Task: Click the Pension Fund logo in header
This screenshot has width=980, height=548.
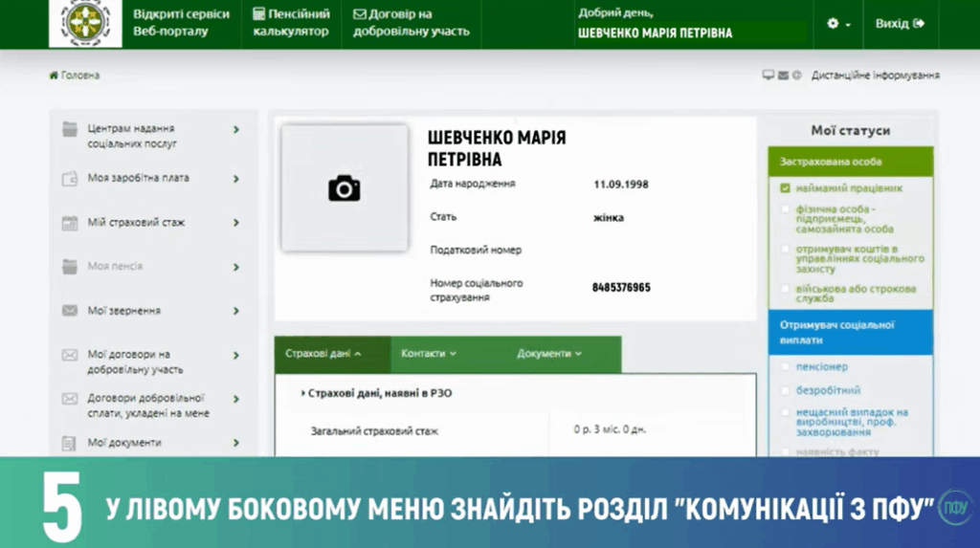Action: 86,24
